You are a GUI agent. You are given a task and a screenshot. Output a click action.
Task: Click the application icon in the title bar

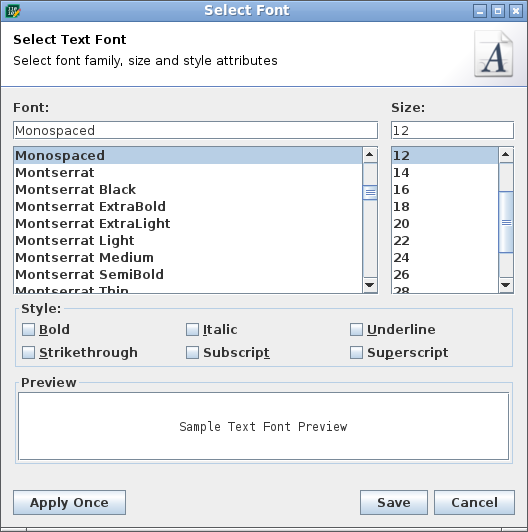(13, 11)
